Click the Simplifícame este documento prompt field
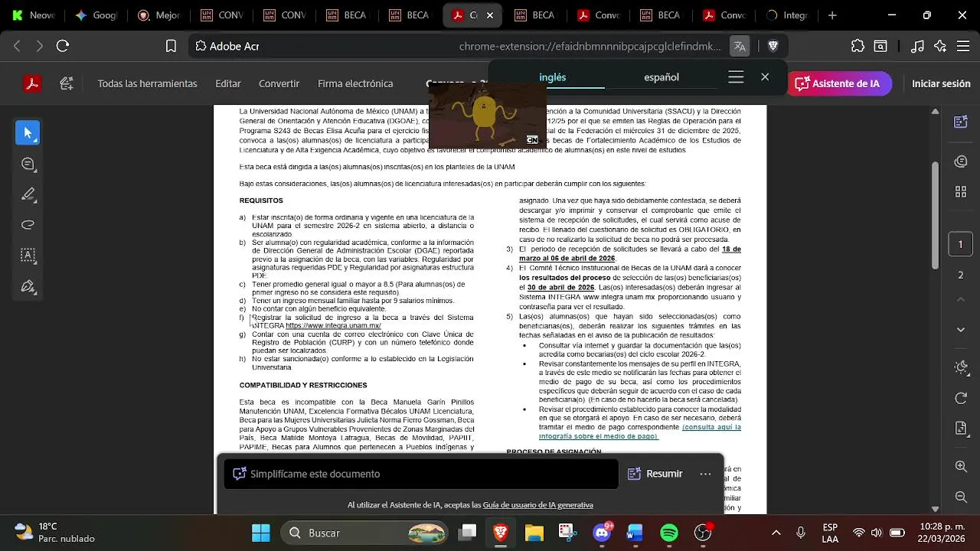The width and height of the screenshot is (980, 551). click(x=421, y=474)
